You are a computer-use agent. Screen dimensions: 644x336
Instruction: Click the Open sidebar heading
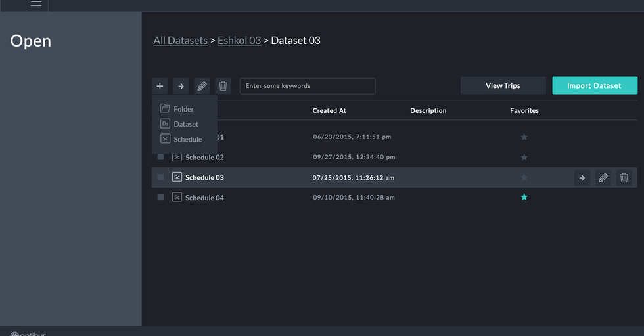pos(31,41)
